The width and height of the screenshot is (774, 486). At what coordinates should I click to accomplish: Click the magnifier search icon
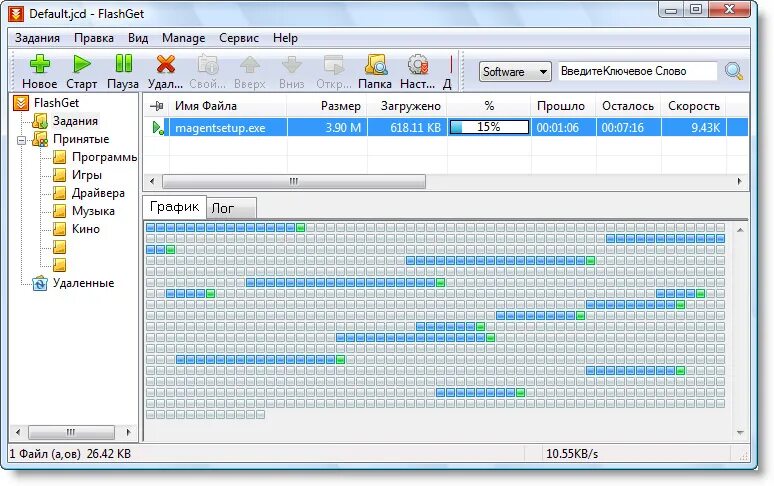point(734,72)
